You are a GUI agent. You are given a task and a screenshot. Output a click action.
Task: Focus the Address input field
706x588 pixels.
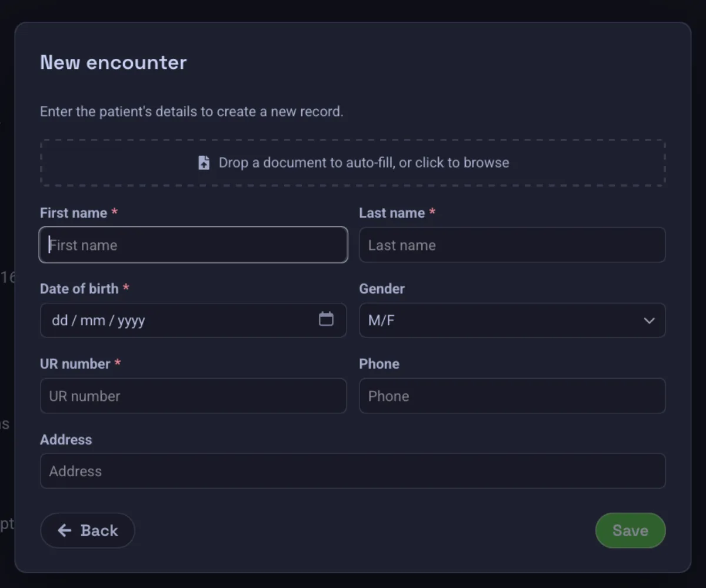pos(352,470)
